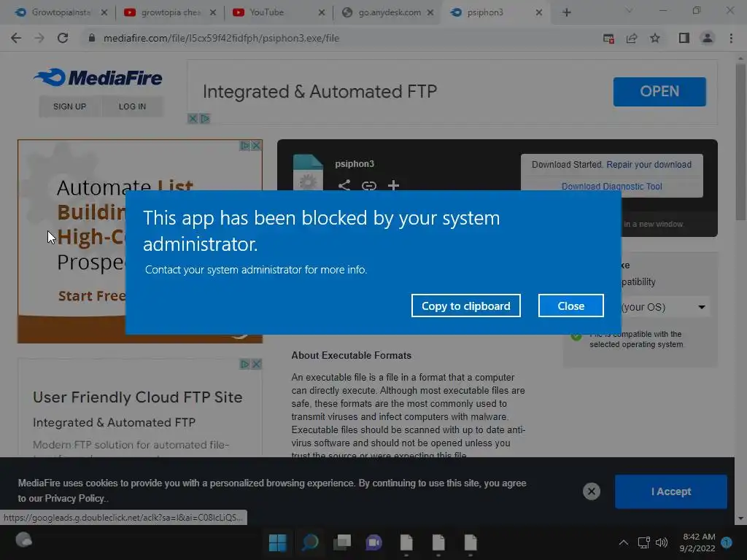Open the Chrome profile icon
This screenshot has width=747, height=560.
pyautogui.click(x=708, y=38)
